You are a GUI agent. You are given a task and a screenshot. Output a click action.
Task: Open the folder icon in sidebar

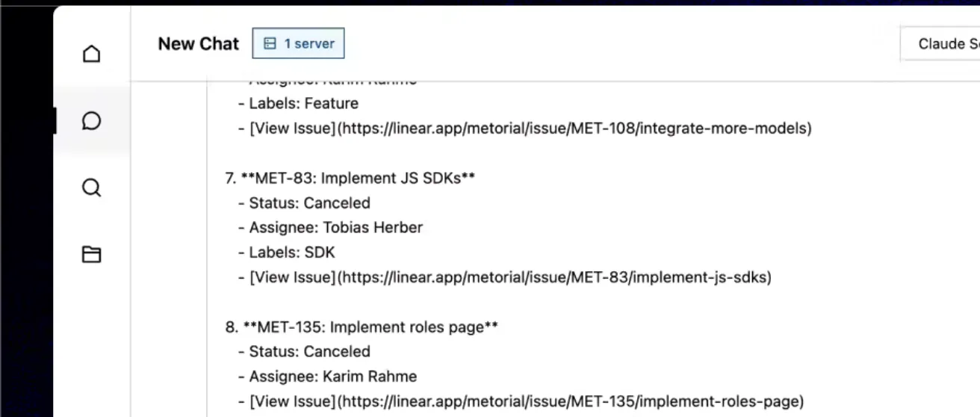pos(91,255)
